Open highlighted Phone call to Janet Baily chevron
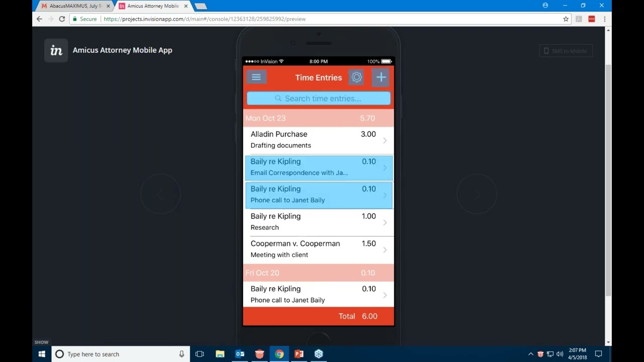 tap(385, 195)
